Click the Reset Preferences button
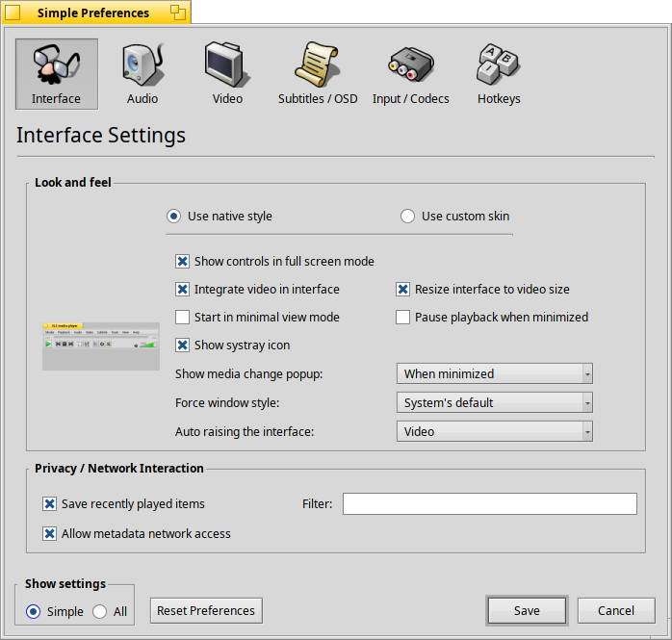672x640 pixels. tap(206, 610)
